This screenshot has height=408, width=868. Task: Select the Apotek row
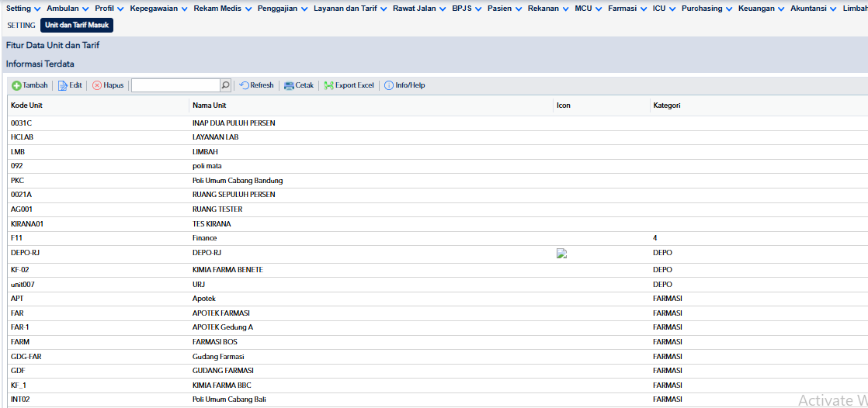(438, 299)
